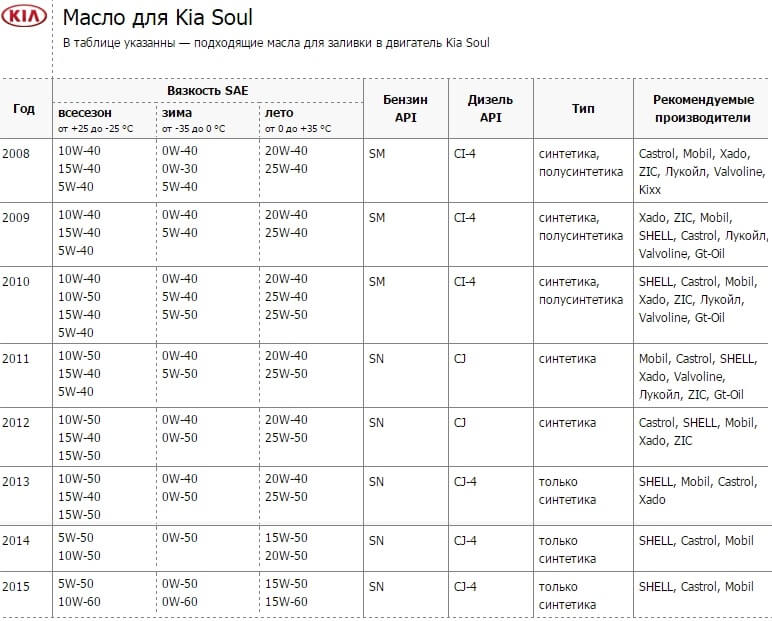Select the 2012 year cell

tap(16, 423)
